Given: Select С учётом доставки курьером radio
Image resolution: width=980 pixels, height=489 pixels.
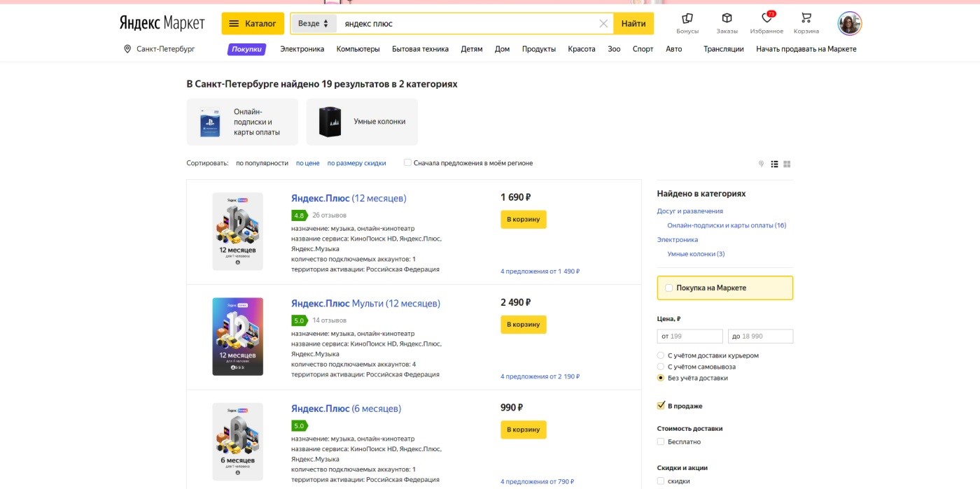Looking at the screenshot, I should coord(660,355).
